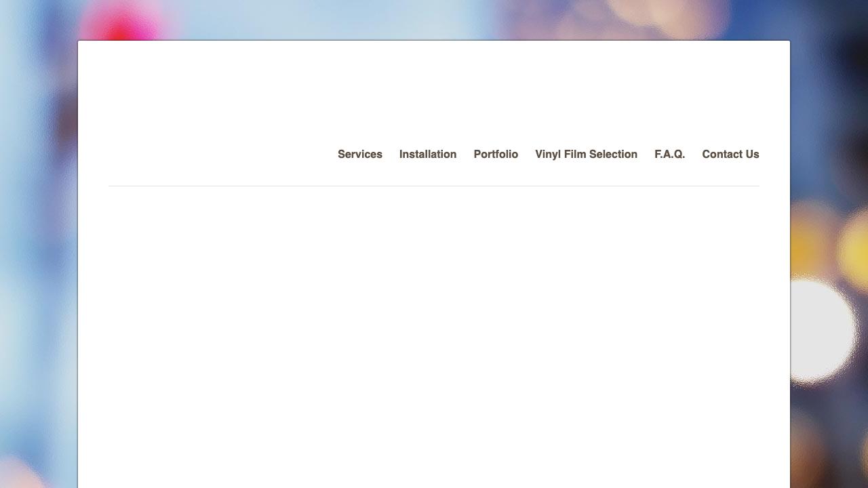Click the F.A.Q. navigation link
Screen dimensions: 868x488
(x=669, y=155)
